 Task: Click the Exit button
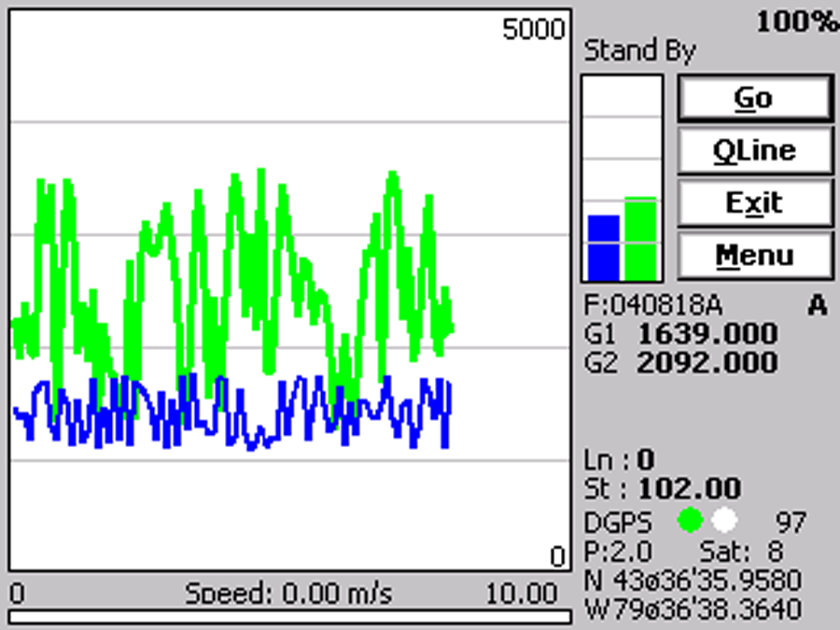coord(755,203)
